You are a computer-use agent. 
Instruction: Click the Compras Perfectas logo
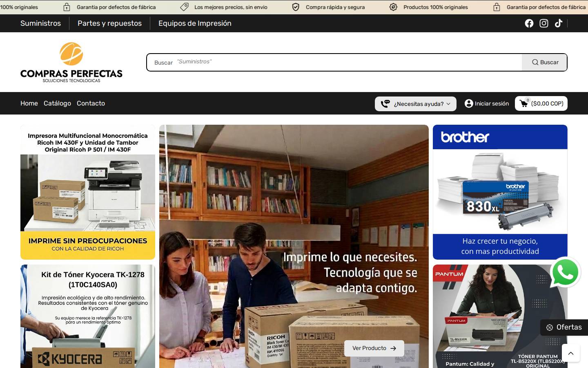pyautogui.click(x=71, y=62)
